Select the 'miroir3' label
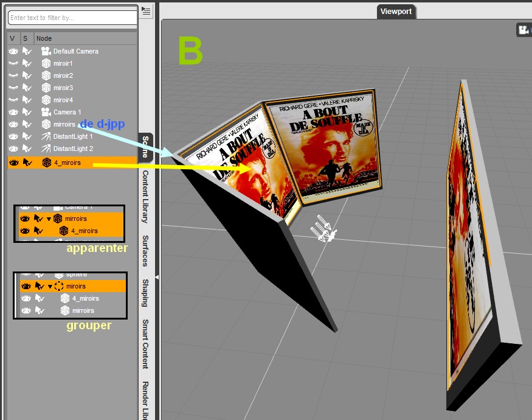Screen dimensions: 532x420 pos(63,88)
